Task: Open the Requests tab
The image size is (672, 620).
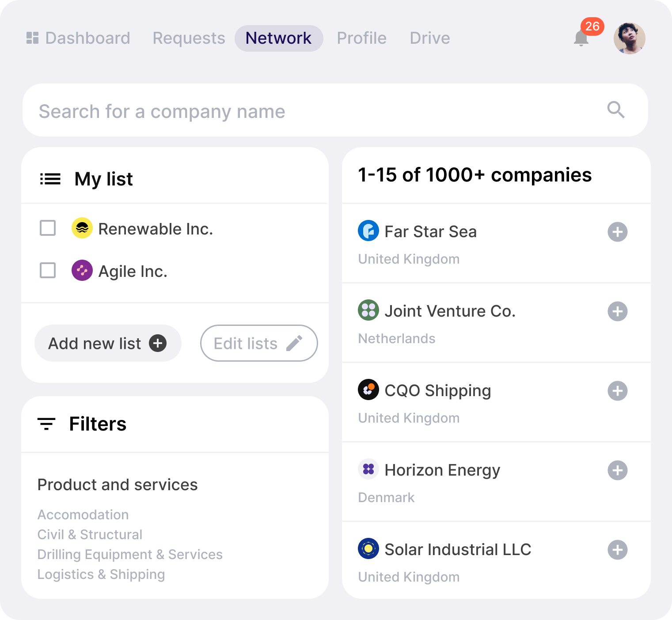Action: (189, 38)
